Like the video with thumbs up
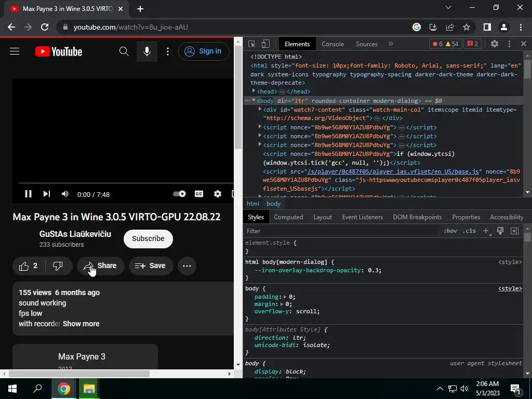 (29, 266)
